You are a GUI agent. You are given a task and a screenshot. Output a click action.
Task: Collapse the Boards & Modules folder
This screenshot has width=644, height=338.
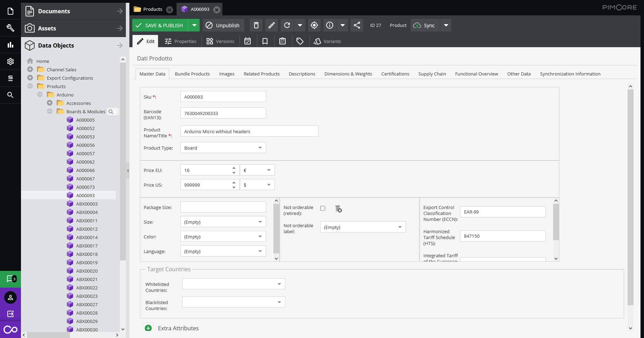(50, 112)
